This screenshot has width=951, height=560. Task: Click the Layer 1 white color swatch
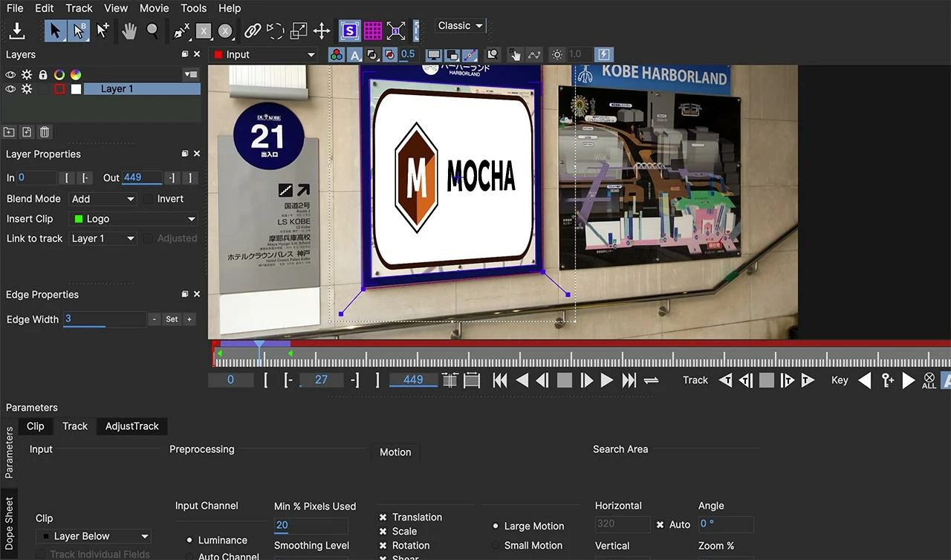tap(76, 89)
